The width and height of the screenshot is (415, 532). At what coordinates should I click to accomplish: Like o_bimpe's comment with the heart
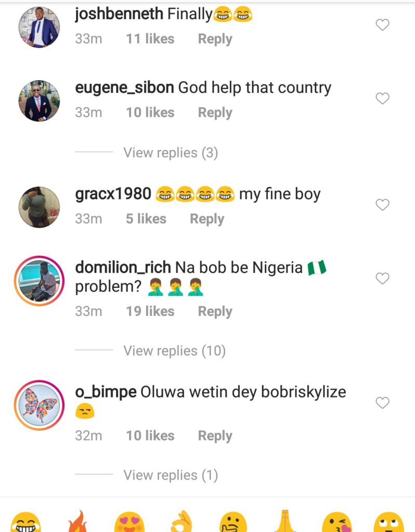click(x=382, y=403)
